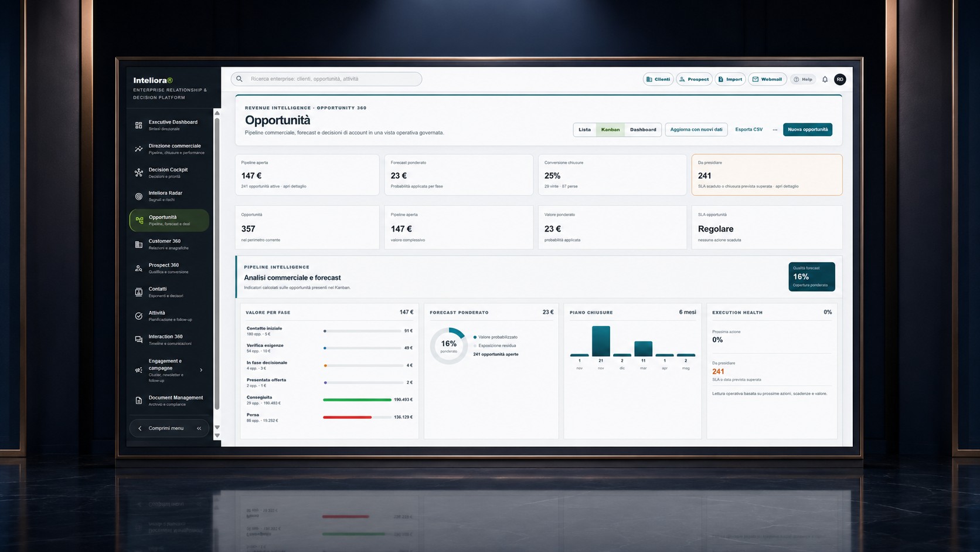
Task: Click '6 mesi' in Piano chiusure header
Action: [688, 312]
